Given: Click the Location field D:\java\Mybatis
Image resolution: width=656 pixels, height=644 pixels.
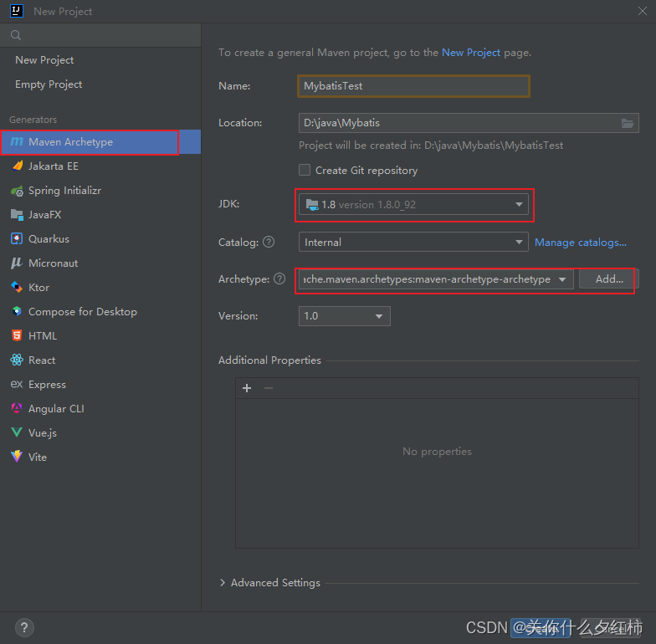Looking at the screenshot, I should [469, 123].
